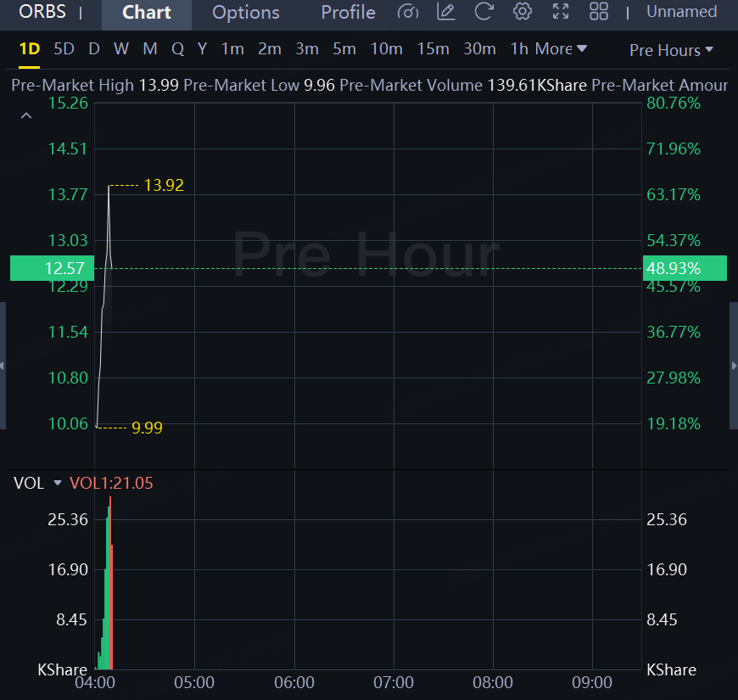Viewport: 738px width, 700px height.
Task: Expand the More timeframes dropdown
Action: 561,49
